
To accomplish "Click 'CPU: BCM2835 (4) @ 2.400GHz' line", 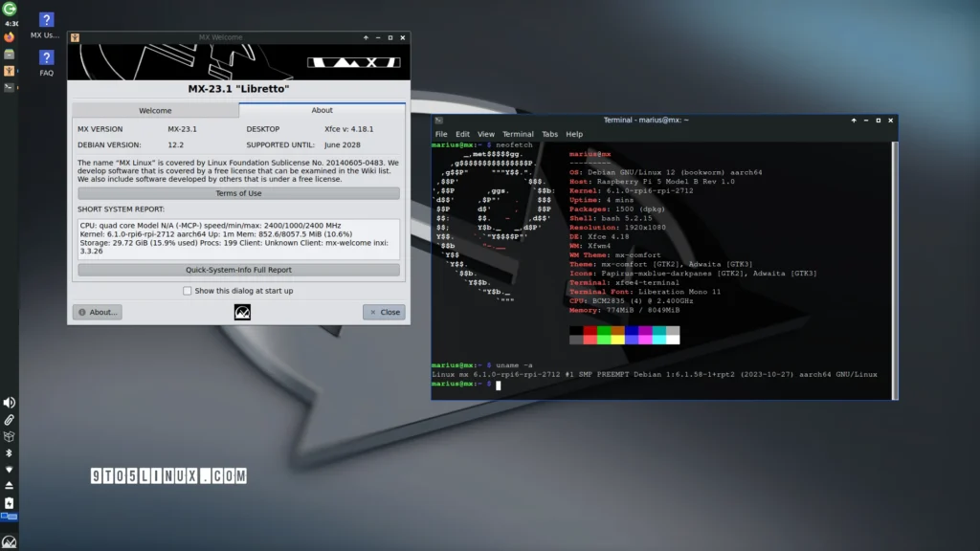I will [632, 300].
